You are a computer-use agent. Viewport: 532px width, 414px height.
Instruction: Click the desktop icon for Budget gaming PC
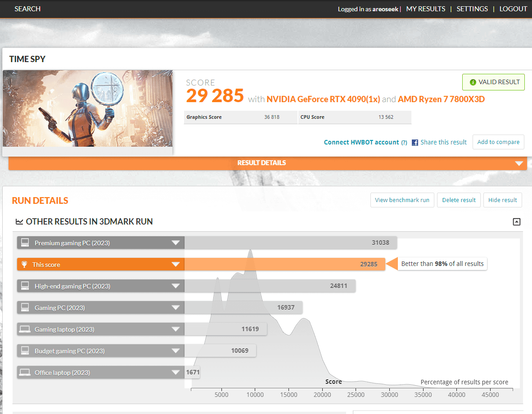pyautogui.click(x=25, y=351)
